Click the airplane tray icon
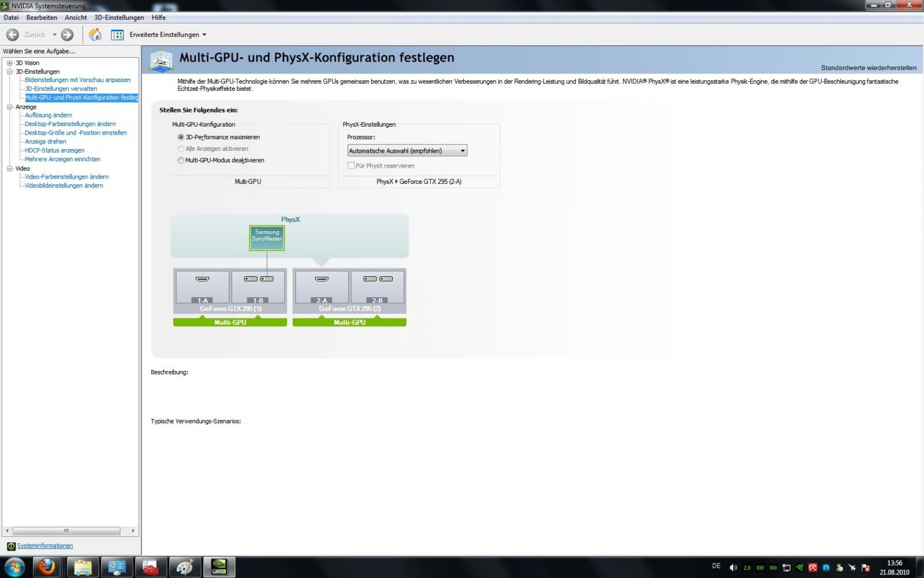The width and height of the screenshot is (924, 578). [x=852, y=568]
